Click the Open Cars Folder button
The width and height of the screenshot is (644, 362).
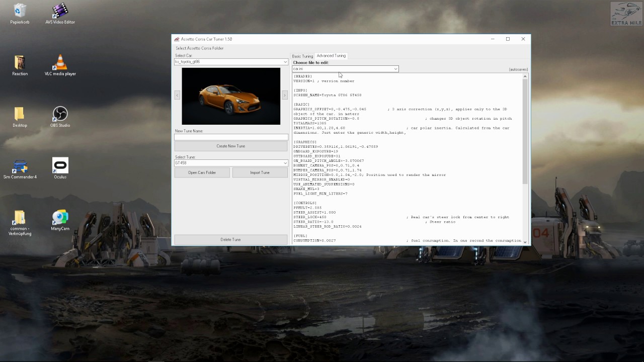point(202,172)
